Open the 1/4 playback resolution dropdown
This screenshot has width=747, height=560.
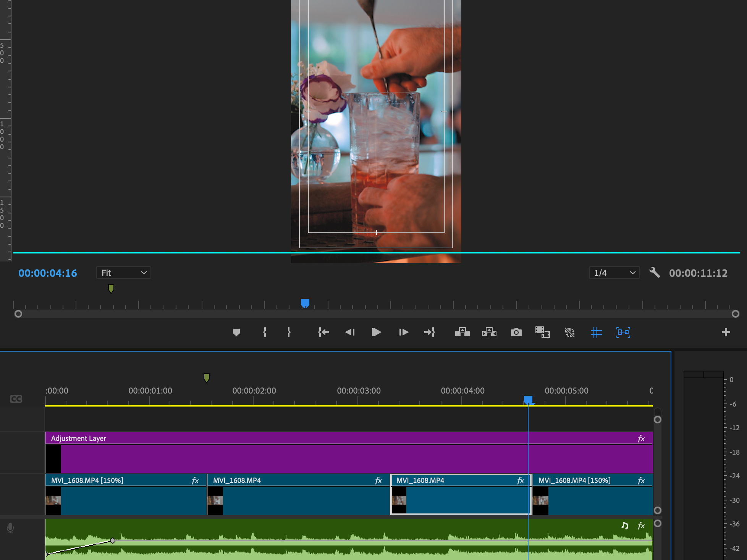(x=614, y=273)
